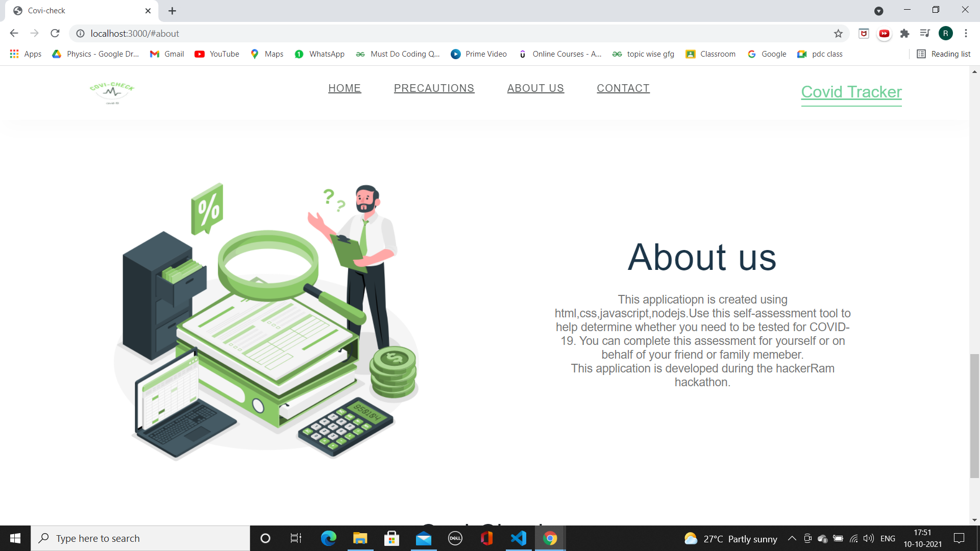The height and width of the screenshot is (551, 980).
Task: Open the Chrome media control icon
Action: coord(924,34)
